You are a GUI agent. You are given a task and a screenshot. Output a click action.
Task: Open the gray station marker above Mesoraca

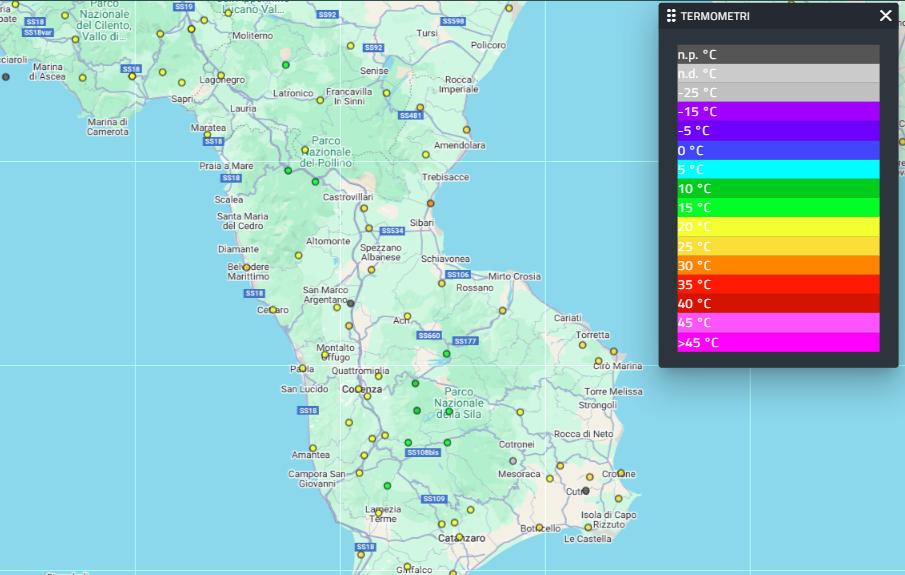(513, 461)
